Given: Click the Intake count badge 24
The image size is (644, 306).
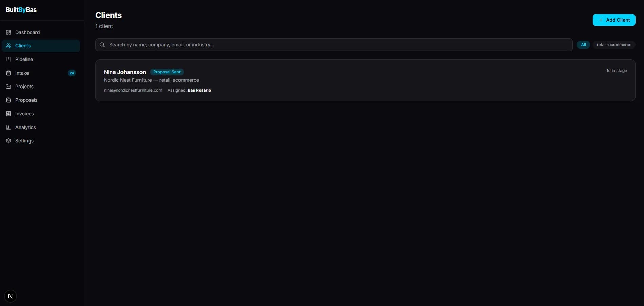Looking at the screenshot, I should [72, 73].
